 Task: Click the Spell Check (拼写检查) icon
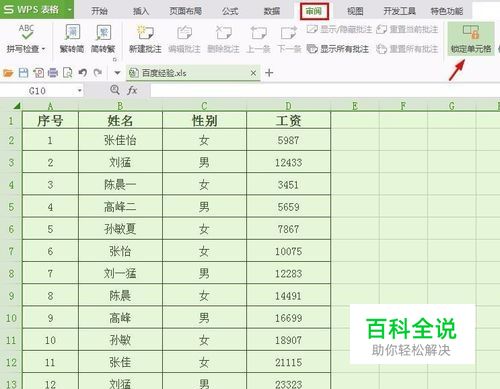point(27,32)
